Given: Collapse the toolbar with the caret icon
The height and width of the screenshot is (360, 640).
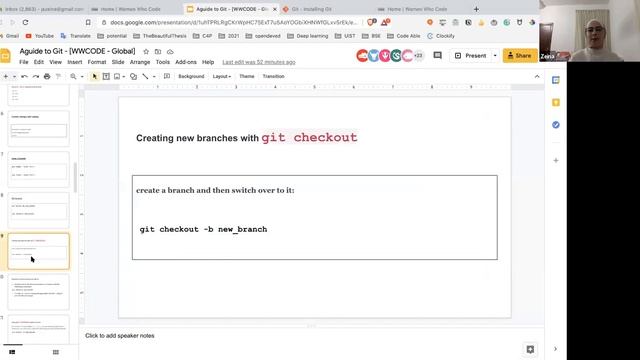Looking at the screenshot, I should click(537, 76).
